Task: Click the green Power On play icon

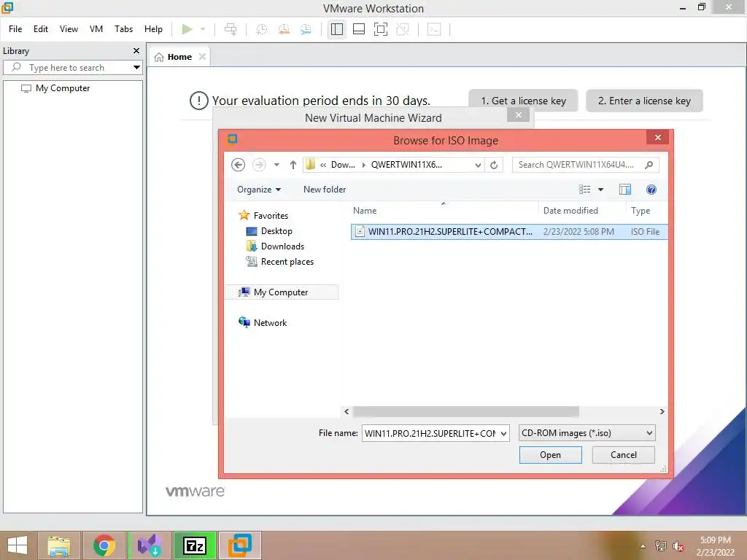Action: tap(187, 29)
